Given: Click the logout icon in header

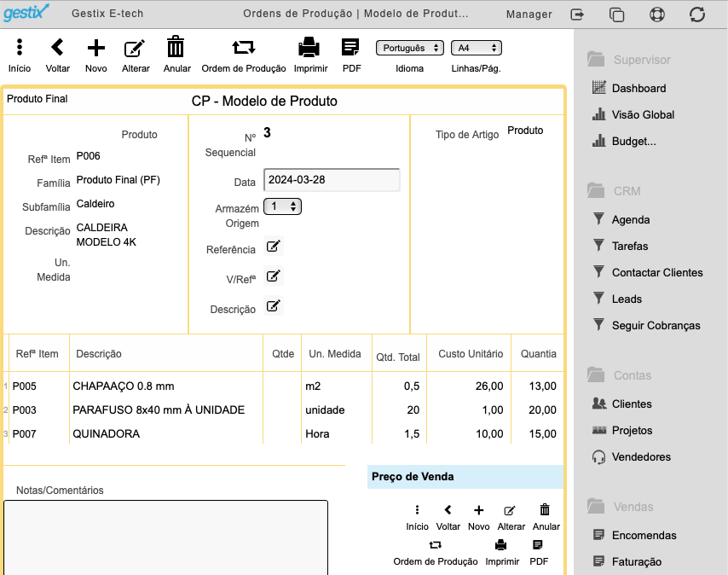Looking at the screenshot, I should point(577,15).
